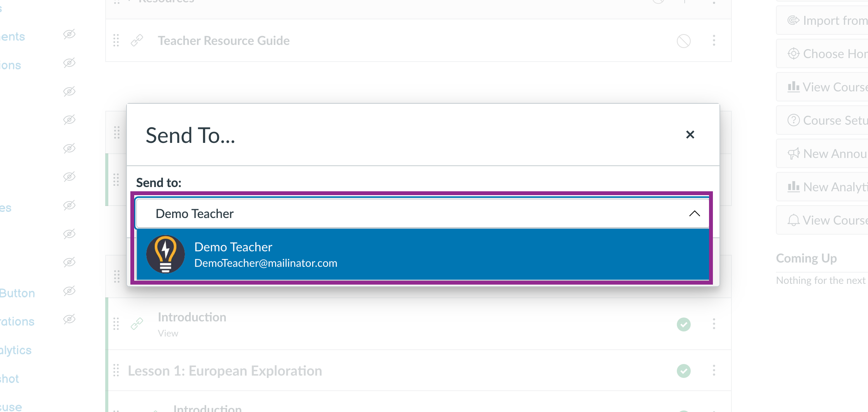Toggle published checkmark on Introduction item
868x412 pixels.
pos(683,324)
